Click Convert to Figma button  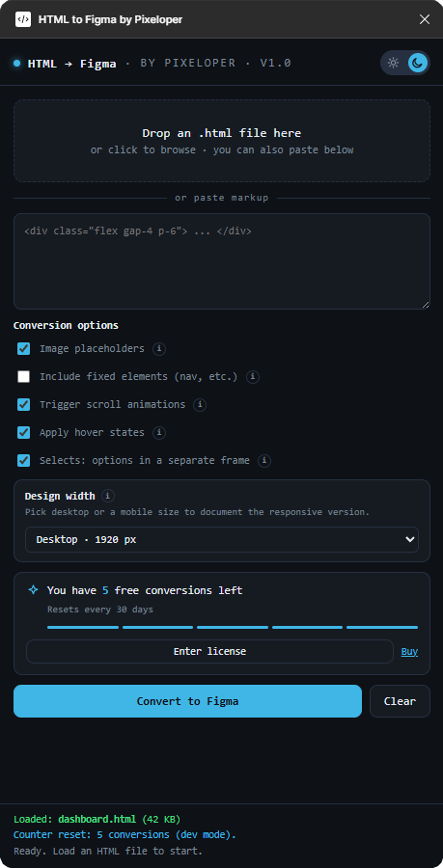pos(188,701)
